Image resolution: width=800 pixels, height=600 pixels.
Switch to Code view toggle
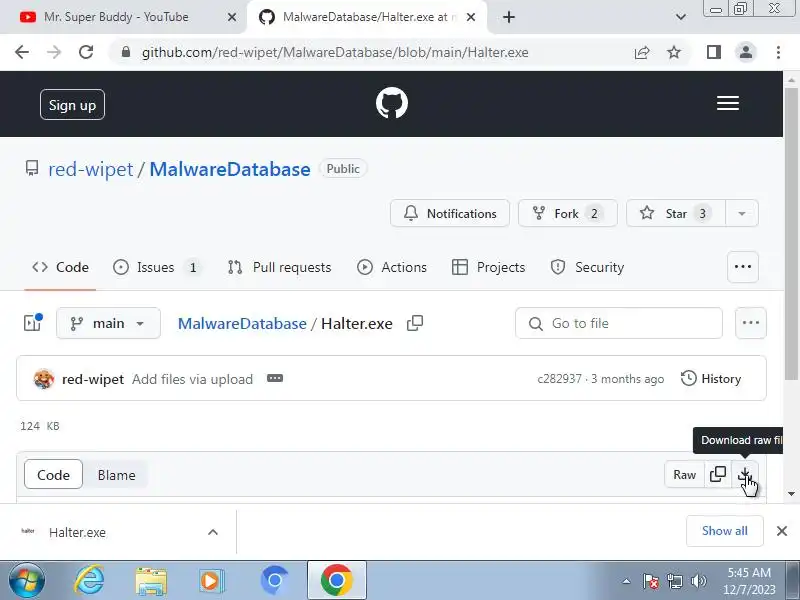pos(53,474)
